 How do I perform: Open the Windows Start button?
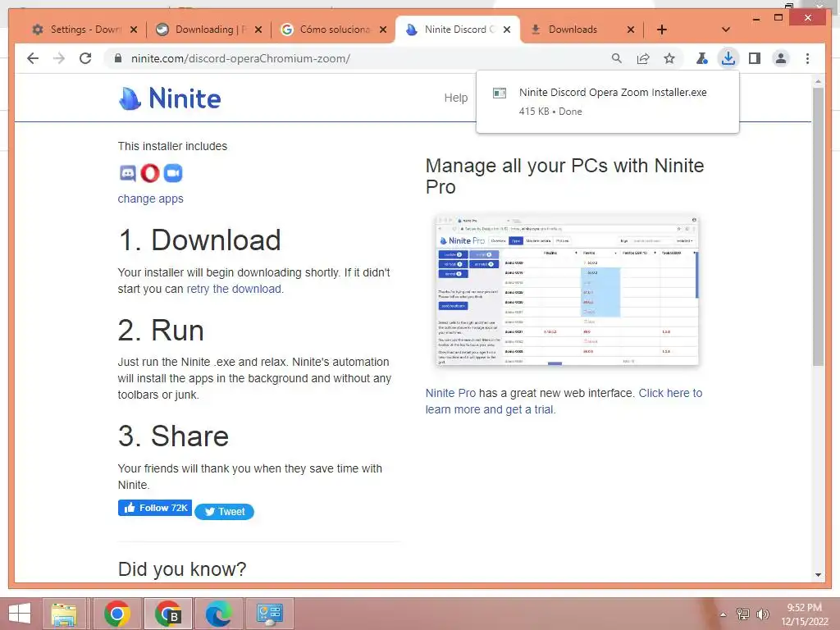[20, 614]
